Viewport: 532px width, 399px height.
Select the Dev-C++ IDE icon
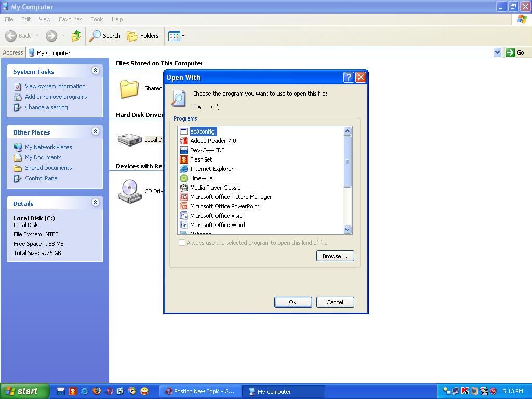[183, 150]
